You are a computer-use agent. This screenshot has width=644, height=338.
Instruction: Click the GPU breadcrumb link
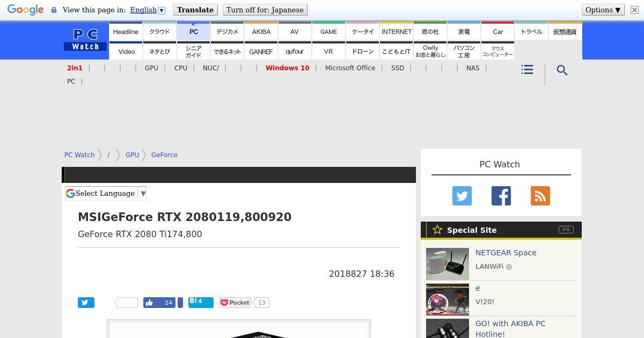pyautogui.click(x=132, y=155)
